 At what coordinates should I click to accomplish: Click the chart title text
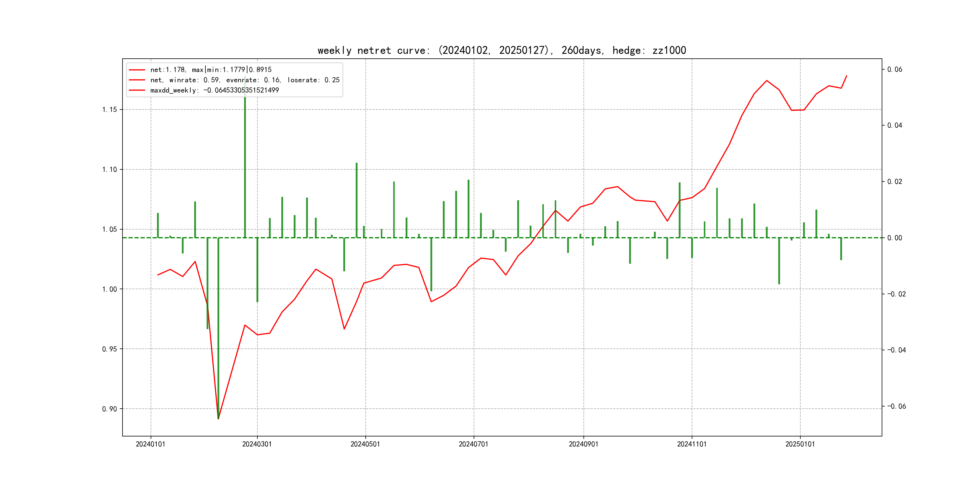(501, 50)
